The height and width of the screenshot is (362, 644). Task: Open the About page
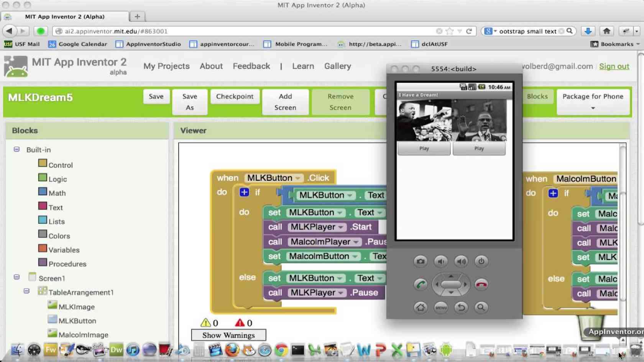pyautogui.click(x=211, y=66)
